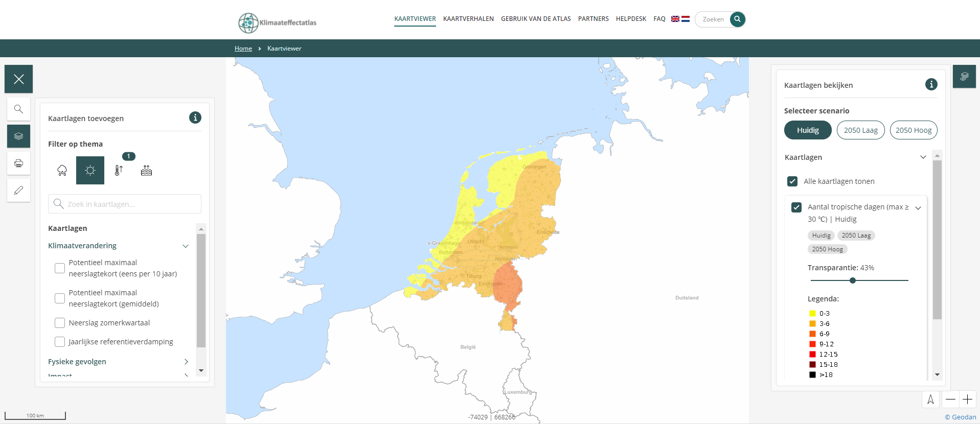Select the flooding waves theme filter icon

pos(146,171)
